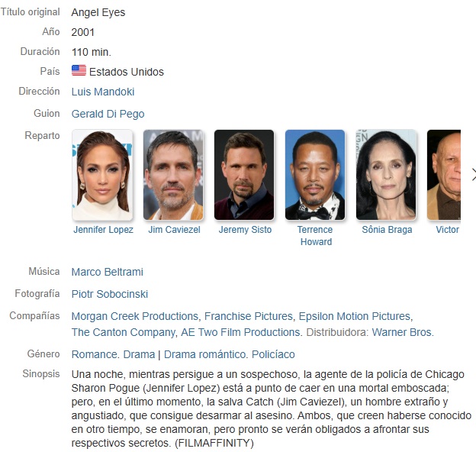Browse the Policíaco topic link
This screenshot has height=452, width=476.
click(x=273, y=354)
